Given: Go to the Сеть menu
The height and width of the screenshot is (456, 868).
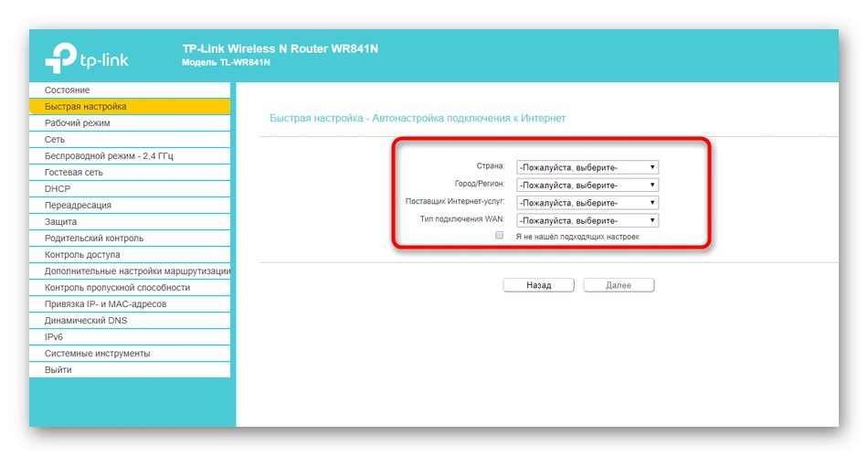Looking at the screenshot, I should (x=130, y=140).
